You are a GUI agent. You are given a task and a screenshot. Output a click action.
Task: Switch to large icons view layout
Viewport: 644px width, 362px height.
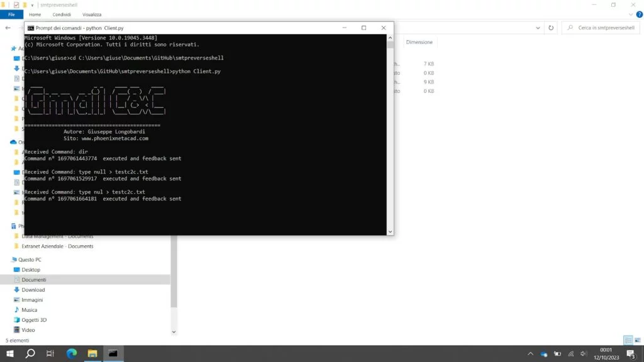tap(637, 340)
